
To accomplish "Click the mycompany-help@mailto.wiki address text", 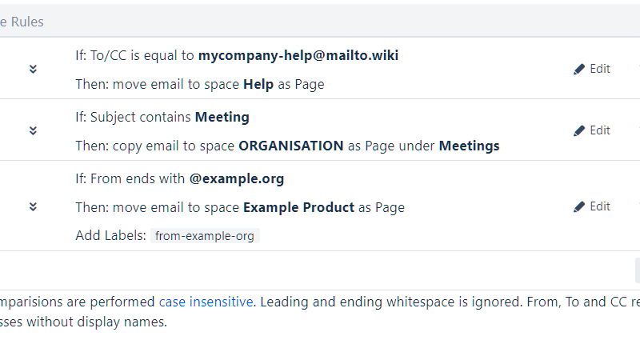I will 298,56.
